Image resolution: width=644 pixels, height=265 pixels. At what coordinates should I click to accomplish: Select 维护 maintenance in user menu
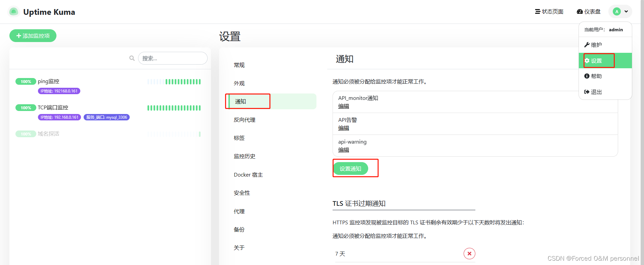point(605,45)
